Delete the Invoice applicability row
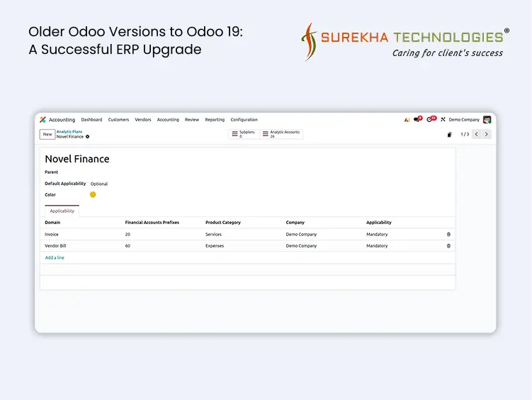The height and width of the screenshot is (400, 532). (448, 234)
